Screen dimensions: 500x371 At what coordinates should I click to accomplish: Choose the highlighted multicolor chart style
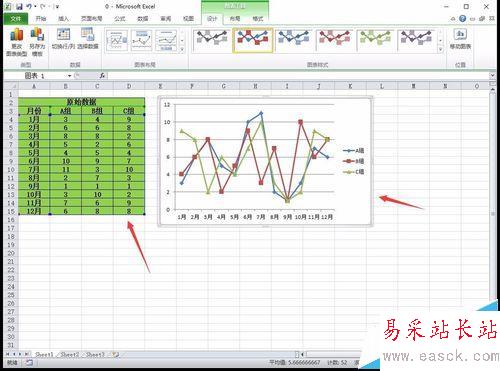253,40
